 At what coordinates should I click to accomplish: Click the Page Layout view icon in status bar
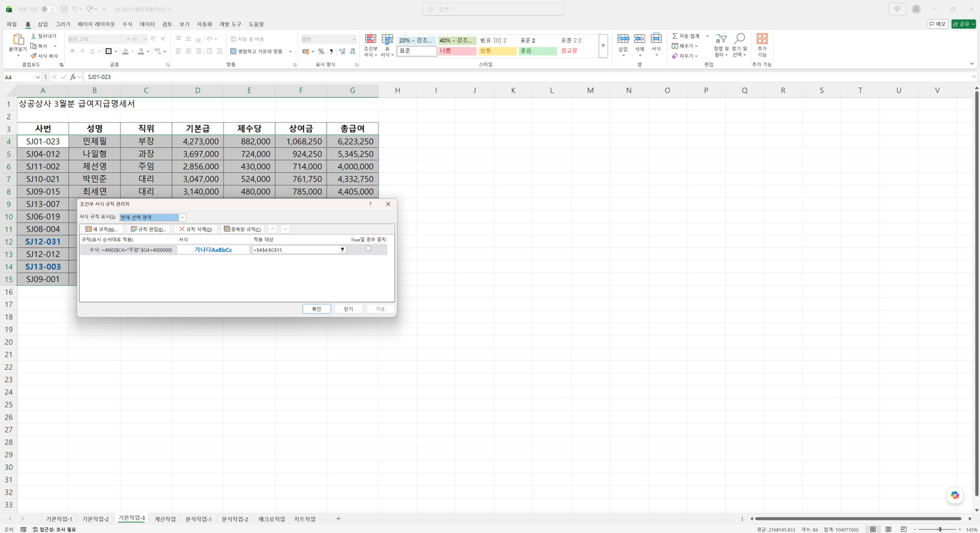tap(888, 529)
